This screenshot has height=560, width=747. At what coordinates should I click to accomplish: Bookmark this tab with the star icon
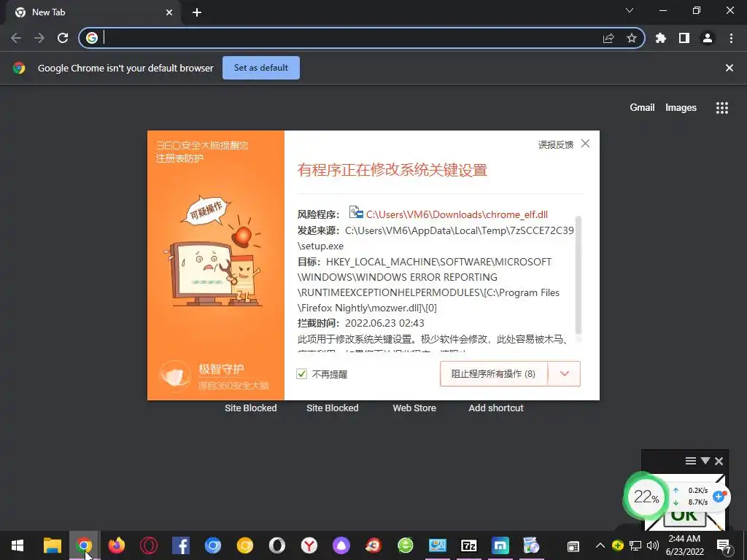tap(632, 38)
